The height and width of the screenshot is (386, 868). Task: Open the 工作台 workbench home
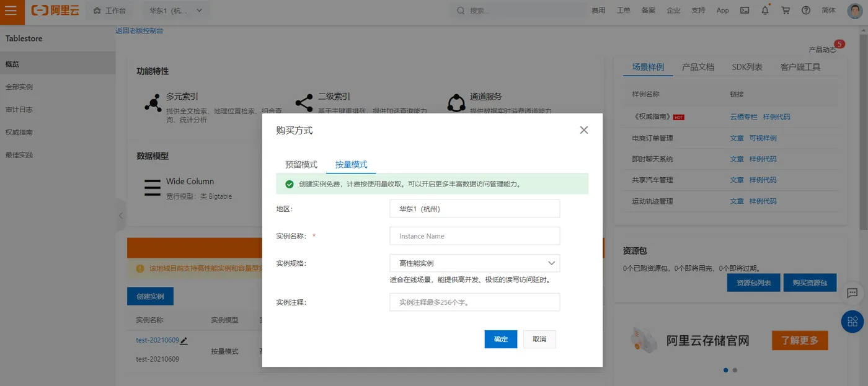click(x=109, y=11)
